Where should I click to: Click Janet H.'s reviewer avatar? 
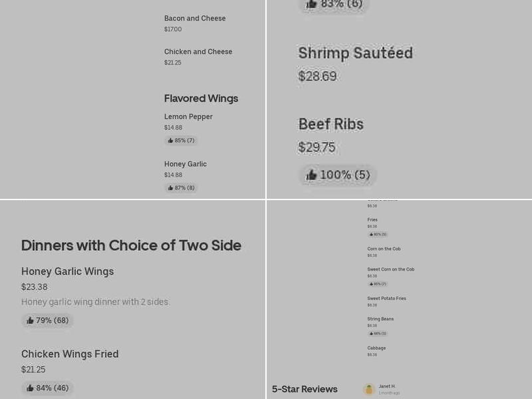coord(369,390)
